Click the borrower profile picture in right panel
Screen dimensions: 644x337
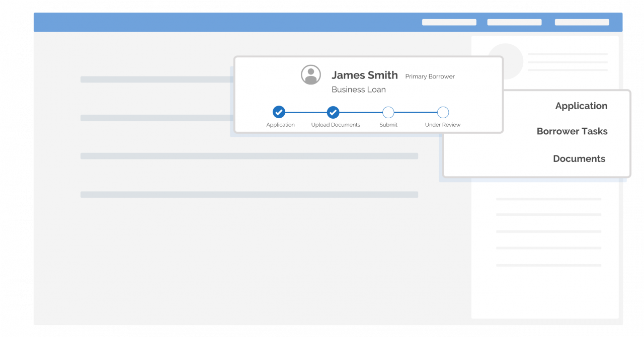pos(505,60)
